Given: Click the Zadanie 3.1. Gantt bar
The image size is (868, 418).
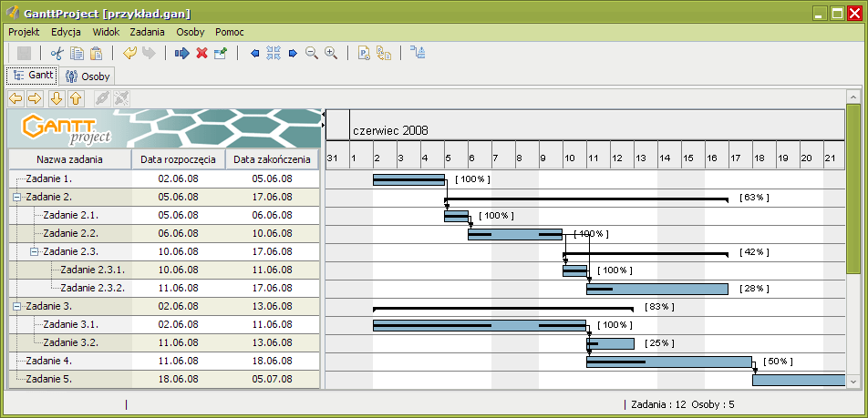Looking at the screenshot, I should tap(480, 325).
